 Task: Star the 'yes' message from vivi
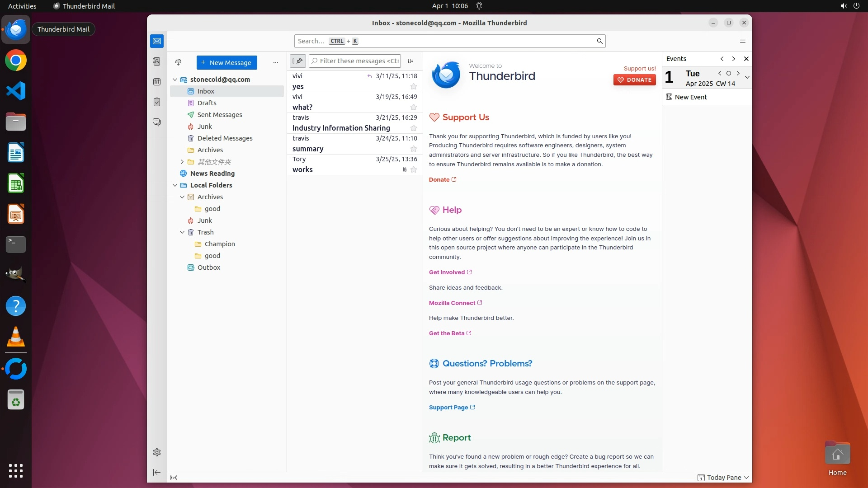(x=413, y=86)
